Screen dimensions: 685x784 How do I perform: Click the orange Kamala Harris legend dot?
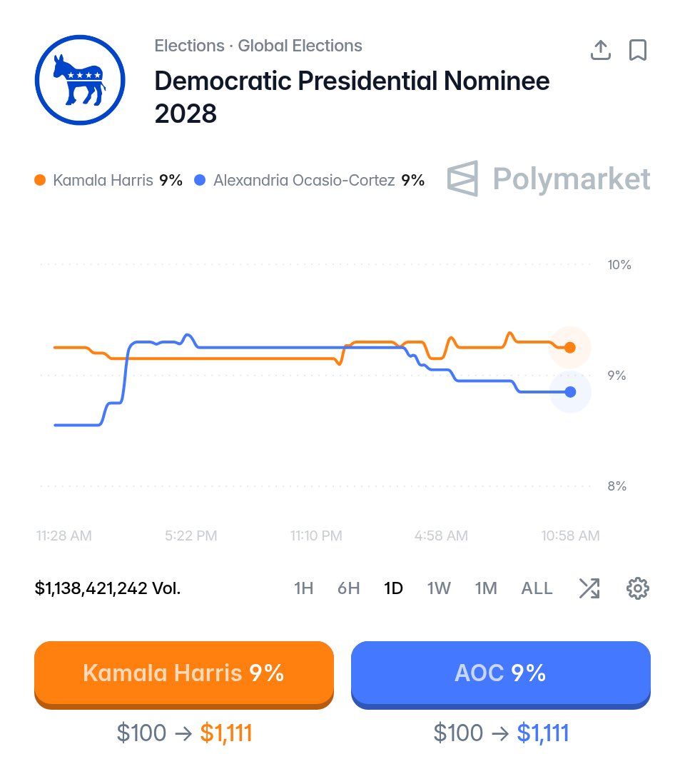coord(40,180)
